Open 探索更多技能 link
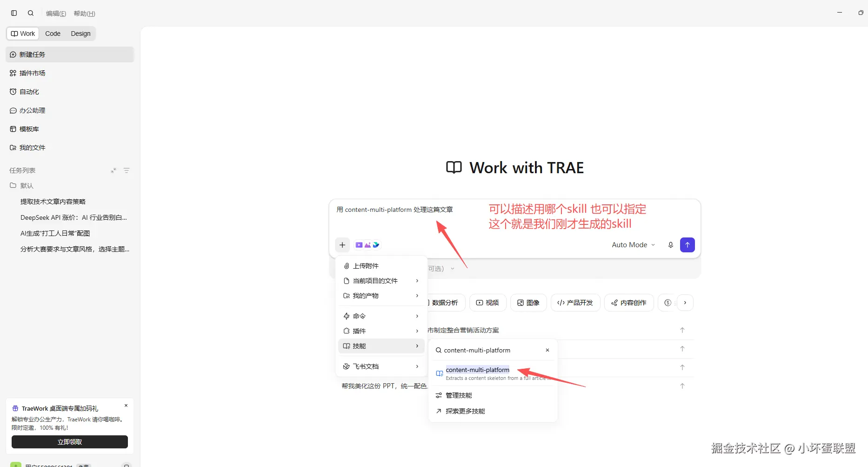Image resolution: width=868 pixels, height=467 pixels. click(x=493, y=411)
